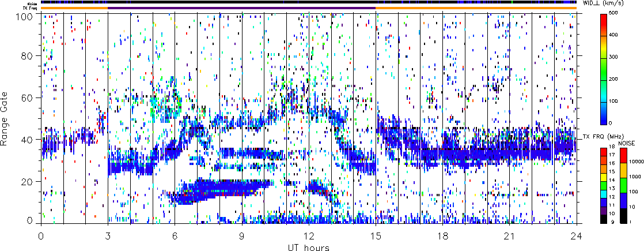Screen dimensions: 644x251
Task: Click x-axis tick label 9
Action: pos(242,235)
